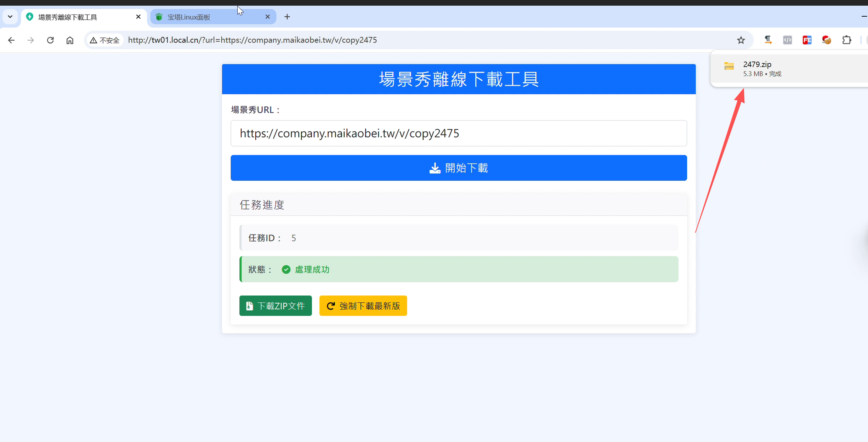Click the green 處理成功 status bar
The image size is (868, 442).
pyautogui.click(x=458, y=269)
